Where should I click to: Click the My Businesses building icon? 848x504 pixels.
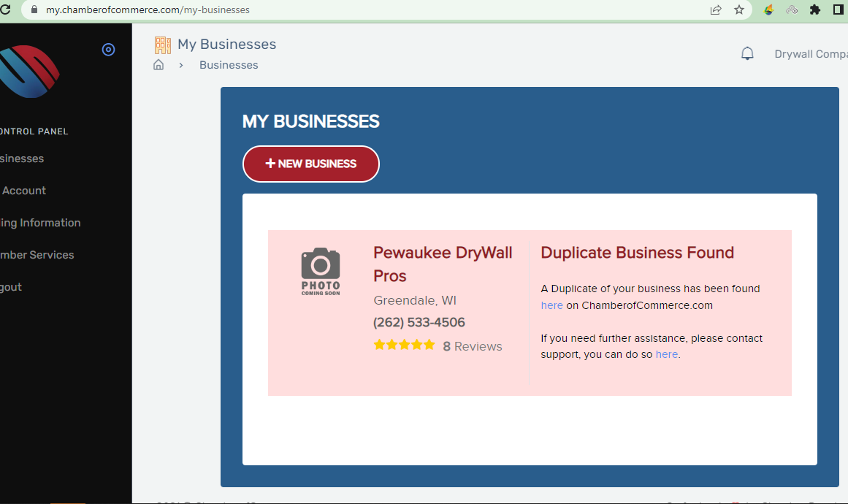[x=162, y=45]
